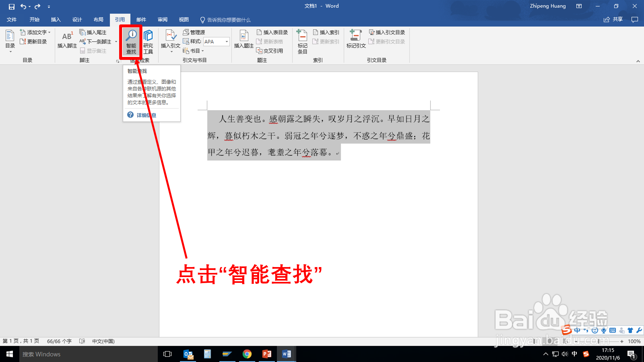The width and height of the screenshot is (644, 362).
Task: Click the Manage Sources (管理源) icon
Action: 194,32
